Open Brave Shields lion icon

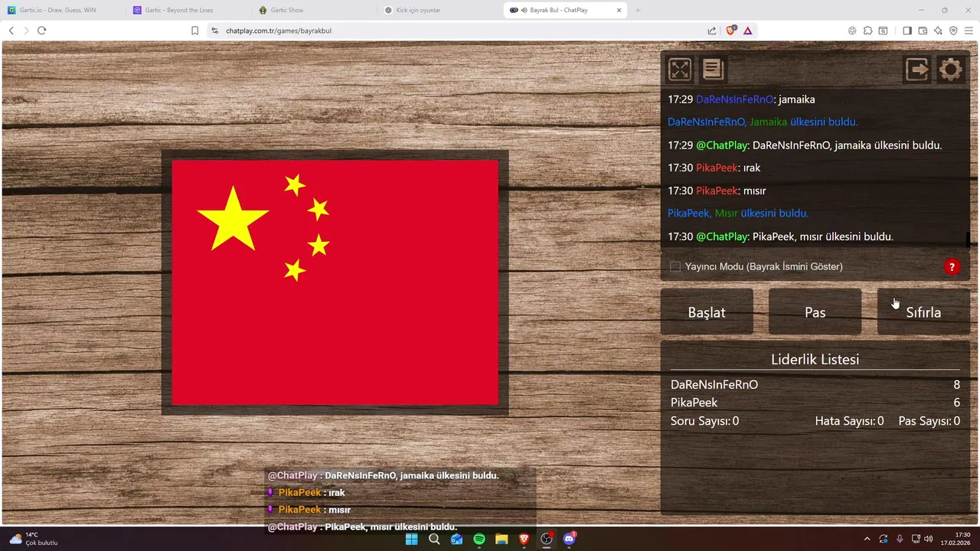tap(730, 31)
